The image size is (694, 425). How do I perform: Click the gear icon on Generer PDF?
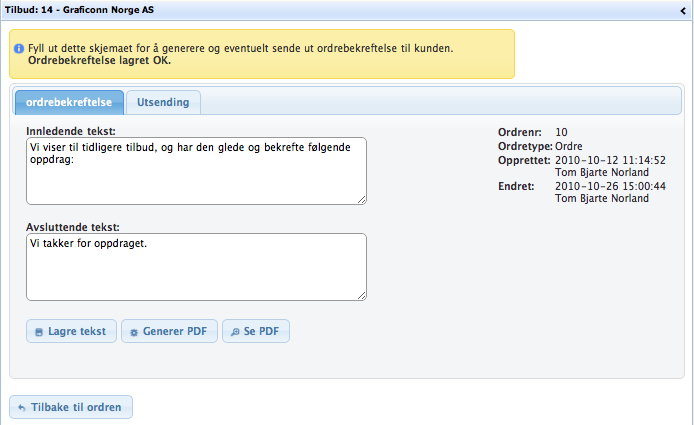(x=134, y=332)
